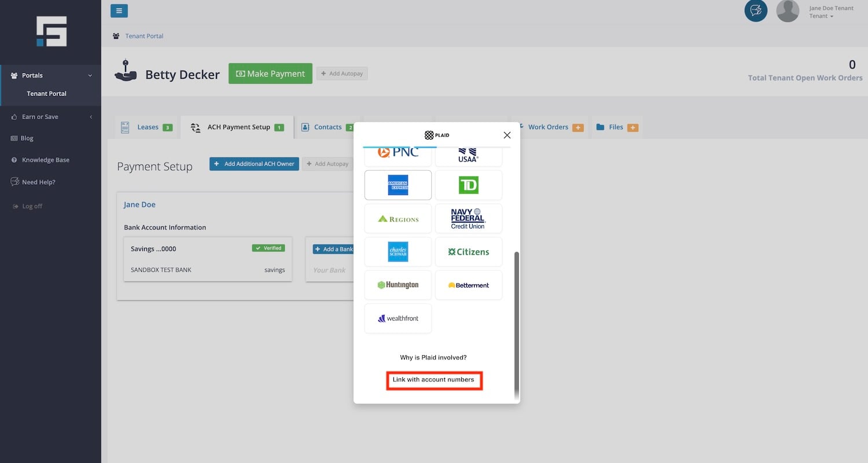This screenshot has width=868, height=463.
Task: Expand the Jane Doe Tenant dropdown
Action: click(x=831, y=12)
